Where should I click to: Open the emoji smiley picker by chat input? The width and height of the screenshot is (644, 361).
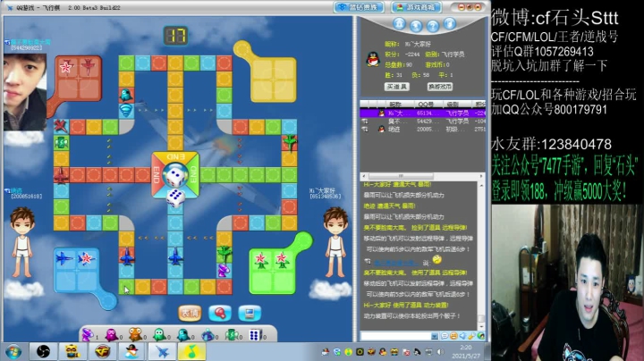453,336
